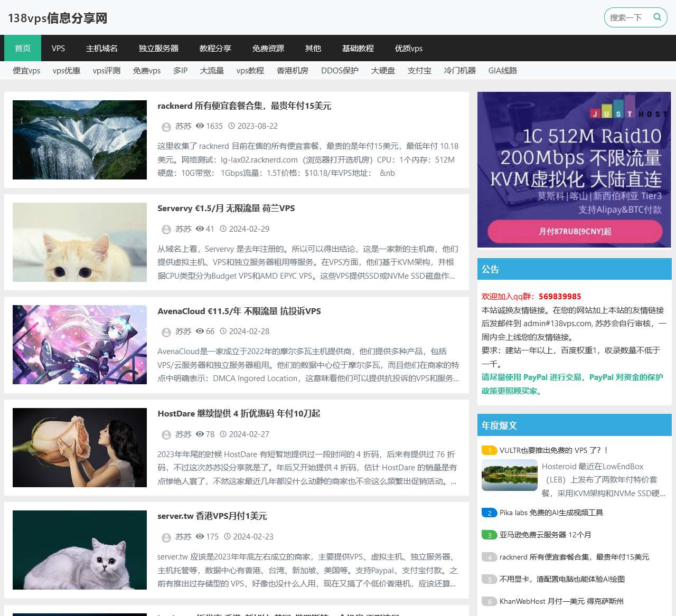676x616 pixels.
Task: Open the 独立服务器 menu item
Action: click(x=158, y=48)
